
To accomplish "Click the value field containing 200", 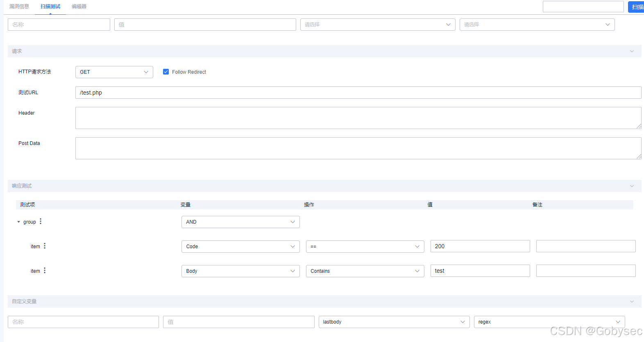I will pyautogui.click(x=480, y=246).
